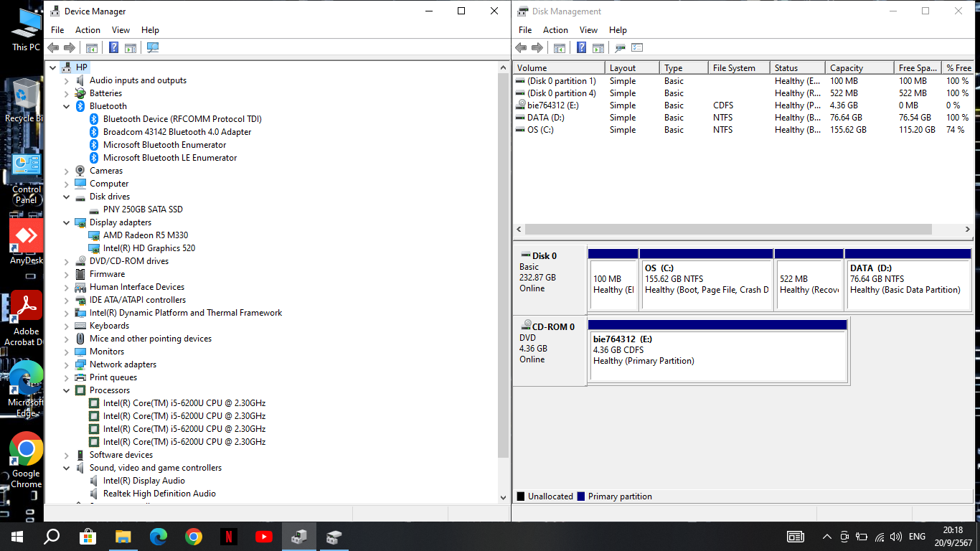Expand the Keyboards category

pyautogui.click(x=67, y=326)
